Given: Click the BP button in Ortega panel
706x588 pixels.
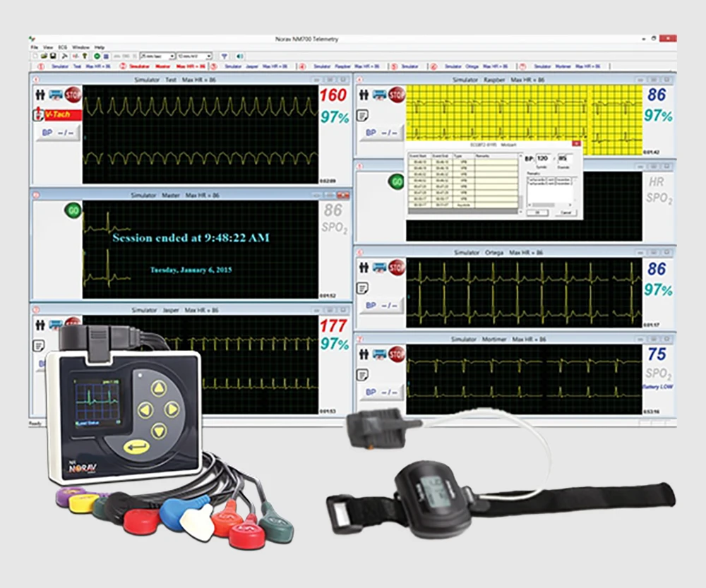Looking at the screenshot, I should tap(381, 306).
